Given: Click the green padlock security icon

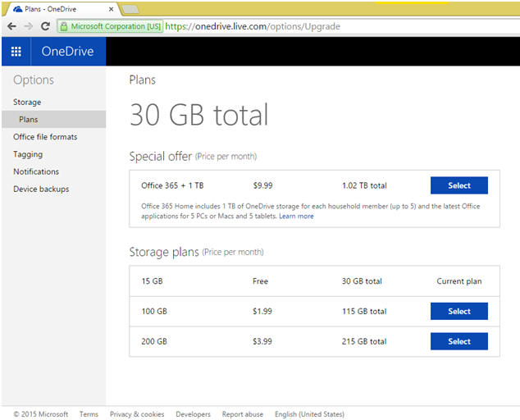Looking at the screenshot, I should (64, 26).
